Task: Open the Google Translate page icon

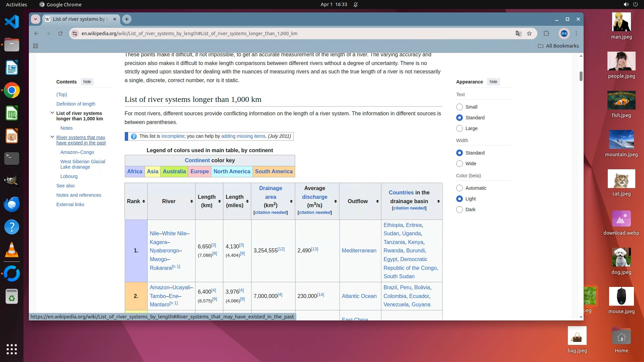Action: (518, 34)
